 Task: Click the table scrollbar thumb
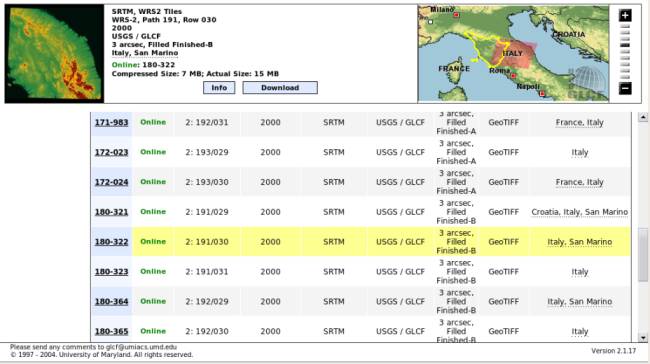(x=643, y=255)
